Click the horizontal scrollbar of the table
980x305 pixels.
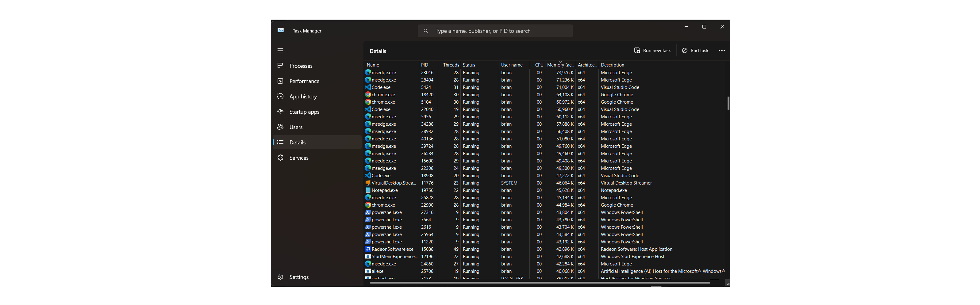tap(540, 283)
